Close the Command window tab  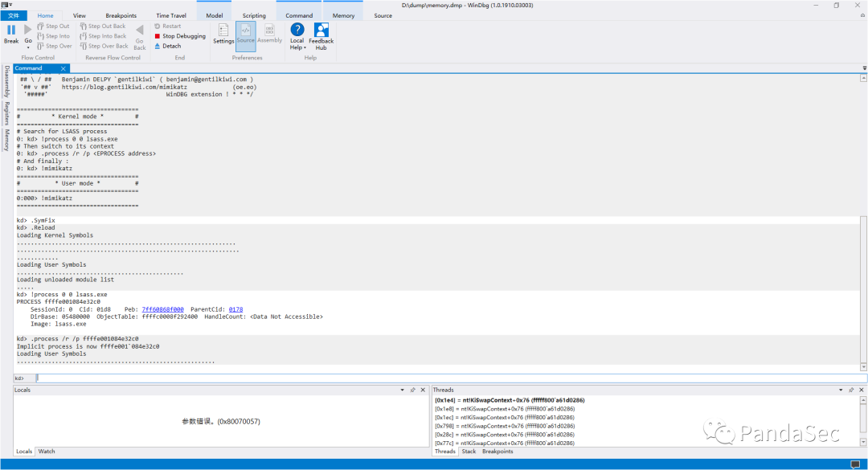pyautogui.click(x=63, y=68)
